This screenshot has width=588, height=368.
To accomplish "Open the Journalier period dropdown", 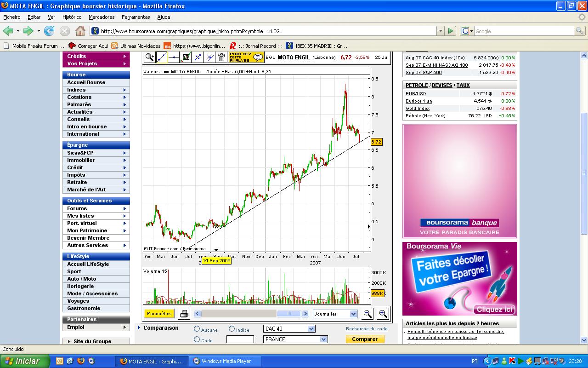I will (335, 314).
